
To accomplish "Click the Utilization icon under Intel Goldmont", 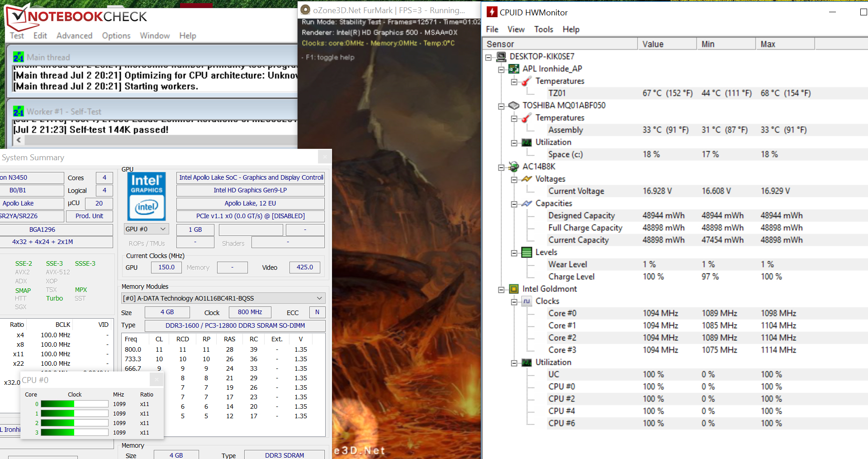I will click(x=526, y=362).
